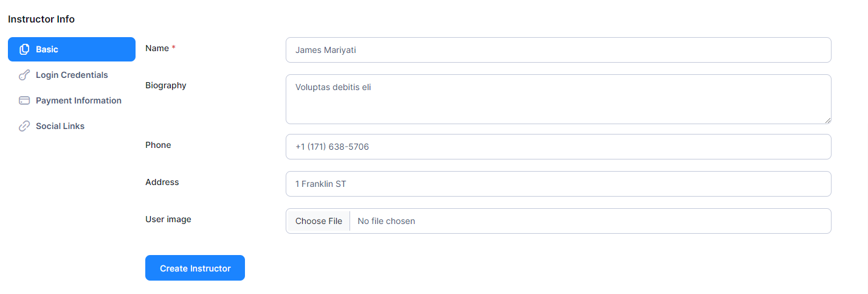This screenshot has height=294, width=868.
Task: Select the Phone number field
Action: coord(558,147)
